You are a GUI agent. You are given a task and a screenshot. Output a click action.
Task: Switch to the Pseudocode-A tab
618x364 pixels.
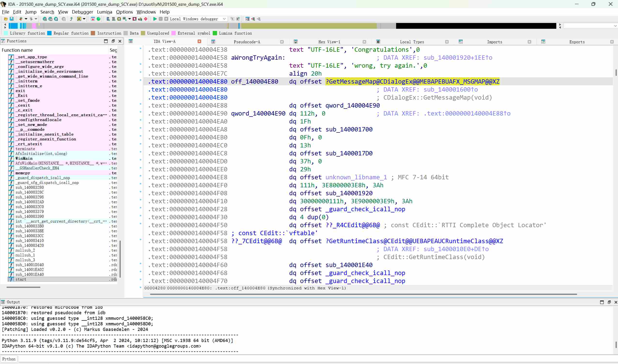pos(247,42)
